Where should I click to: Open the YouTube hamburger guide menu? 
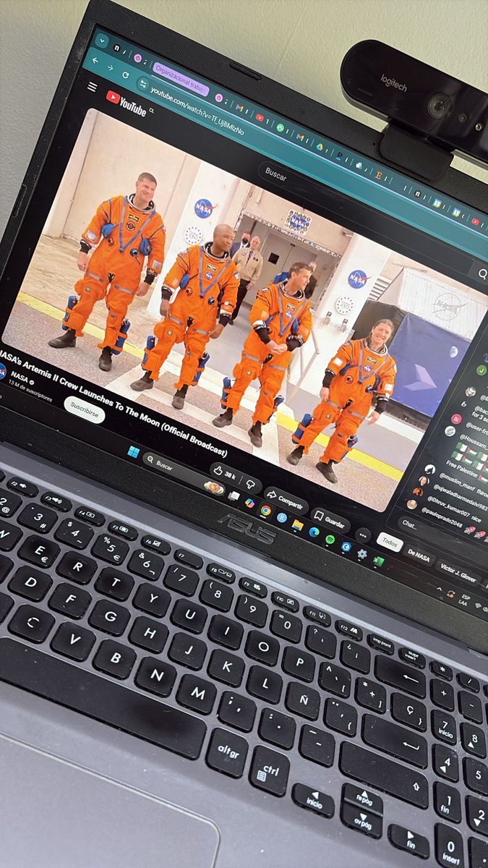92,87
